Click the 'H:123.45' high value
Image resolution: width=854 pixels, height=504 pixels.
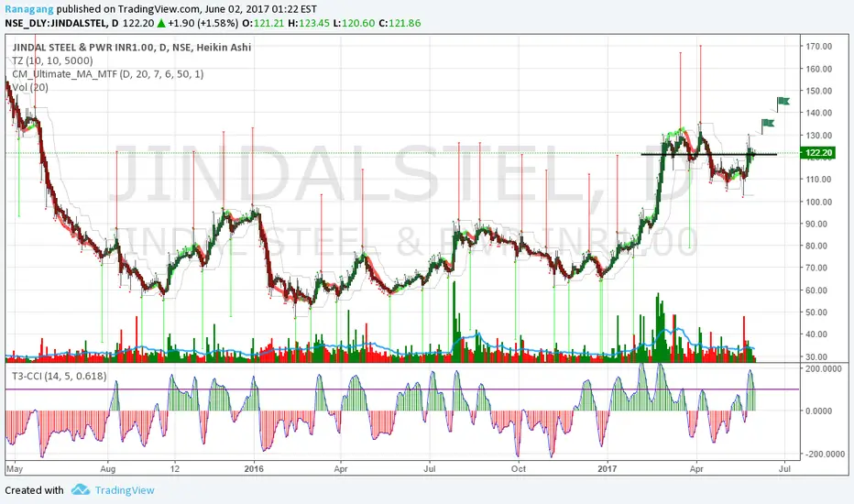click(308, 23)
